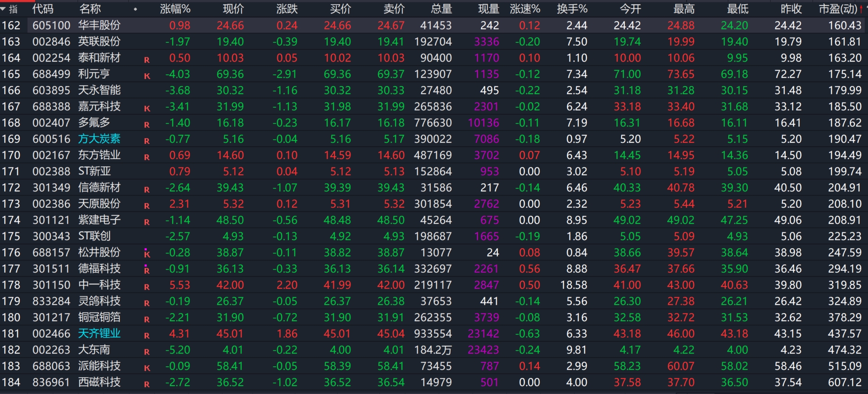Click the R marker on 信德新材 row
This screenshot has width=868, height=394.
[147, 189]
